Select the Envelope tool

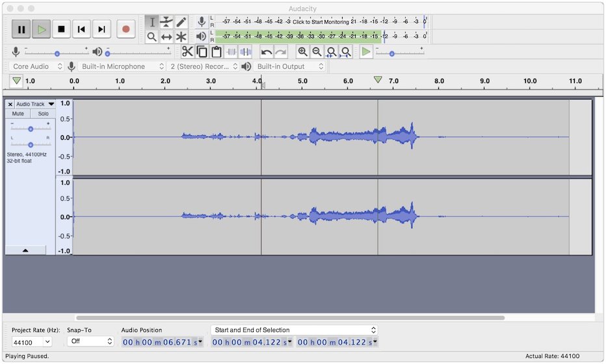pyautogui.click(x=166, y=22)
